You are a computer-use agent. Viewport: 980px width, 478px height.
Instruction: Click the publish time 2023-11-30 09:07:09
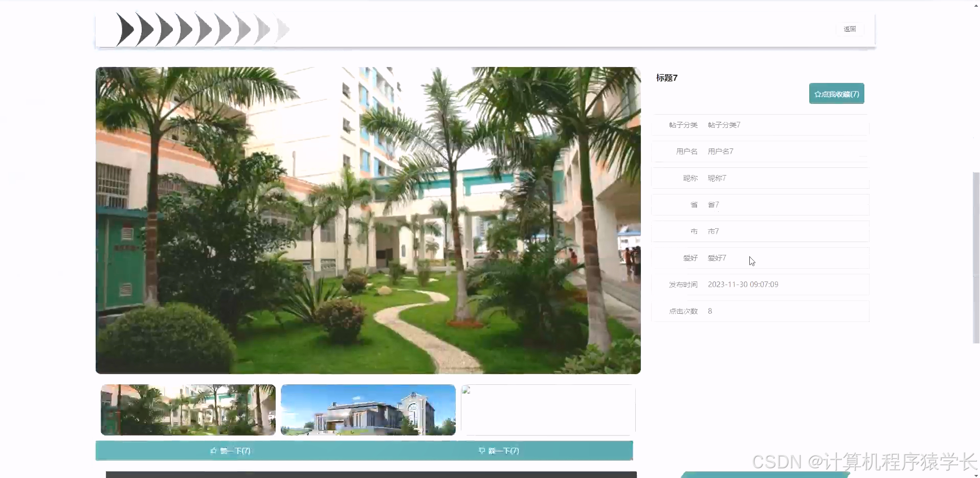[x=743, y=285]
